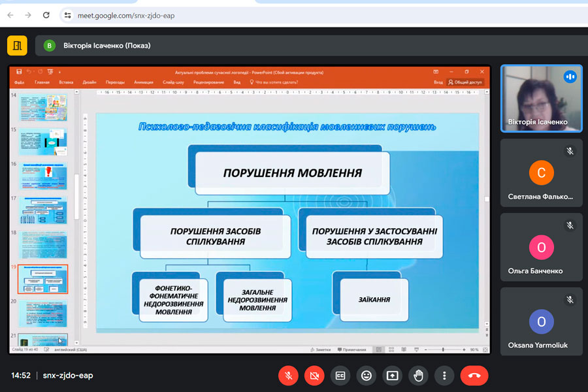Image resolution: width=588 pixels, height=392 pixels.
Task: Open the emoji reactions button
Action: click(367, 376)
